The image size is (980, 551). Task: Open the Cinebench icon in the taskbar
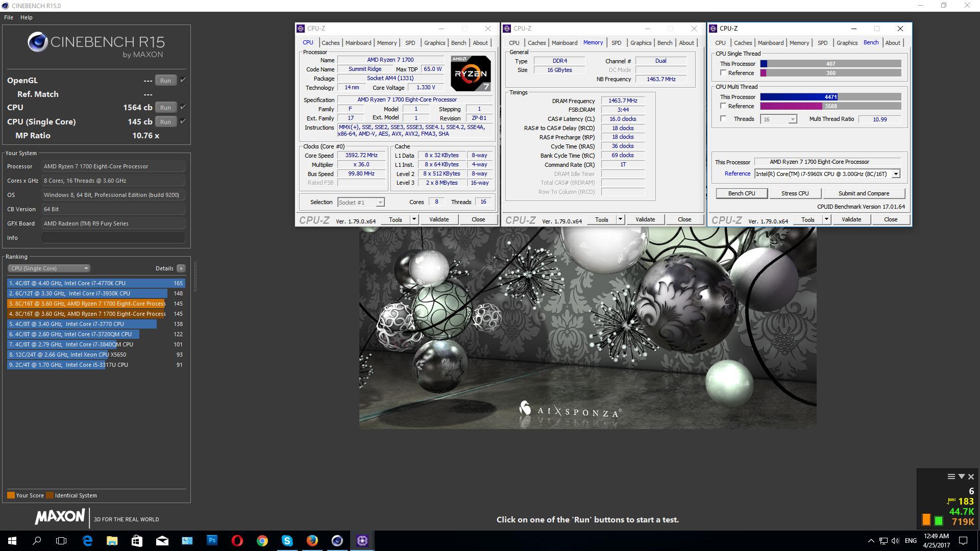coord(337,541)
